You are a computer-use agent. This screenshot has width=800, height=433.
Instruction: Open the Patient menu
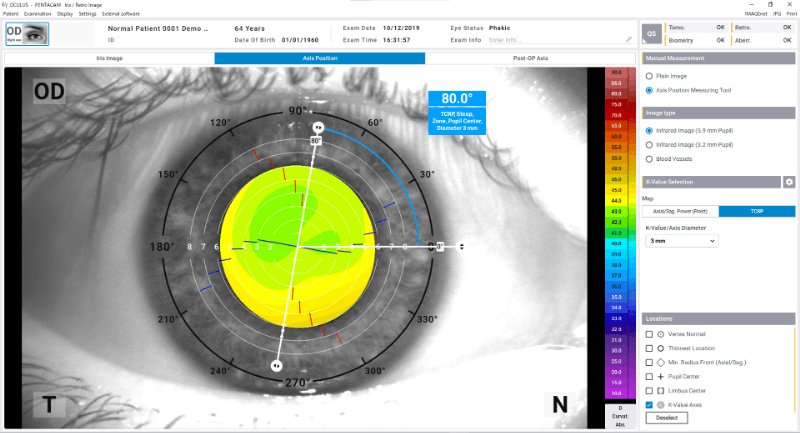(11, 14)
